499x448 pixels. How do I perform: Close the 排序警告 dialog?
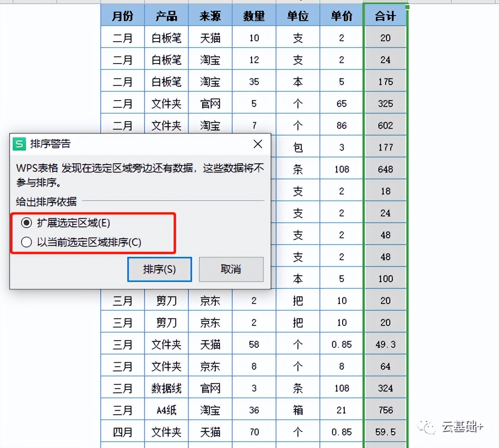coord(258,144)
